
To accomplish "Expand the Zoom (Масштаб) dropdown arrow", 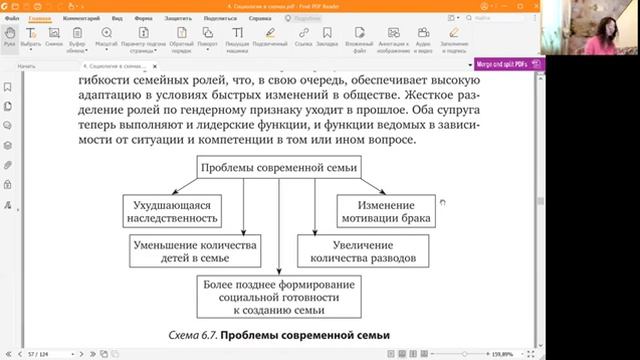I will (107, 50).
